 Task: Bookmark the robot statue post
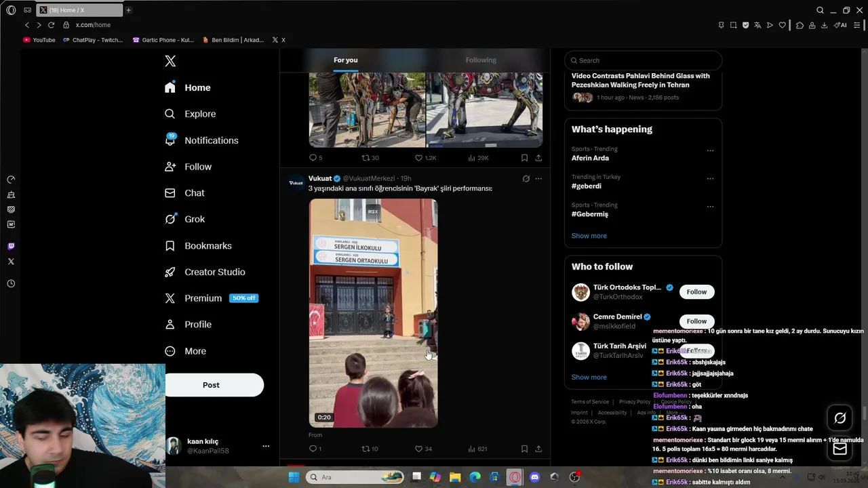pyautogui.click(x=524, y=158)
